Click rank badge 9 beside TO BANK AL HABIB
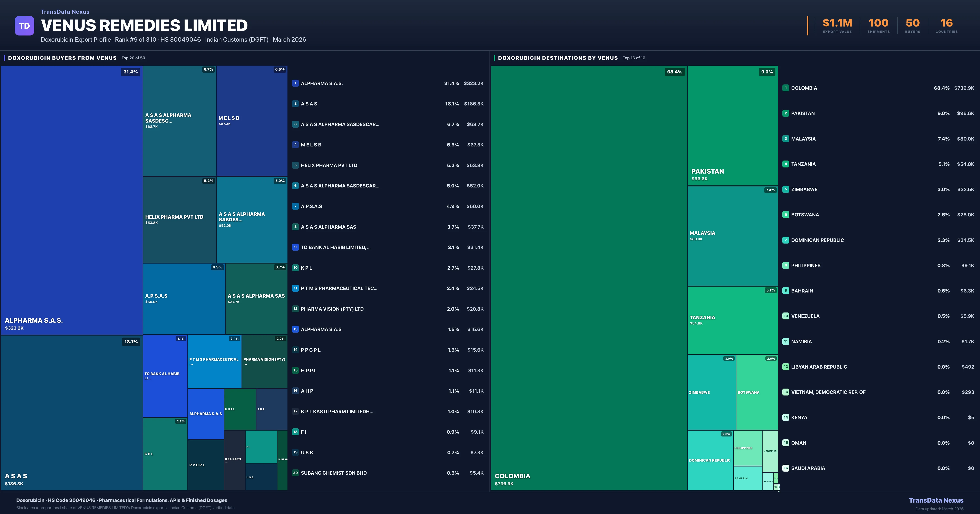This screenshot has width=980, height=514. [295, 247]
